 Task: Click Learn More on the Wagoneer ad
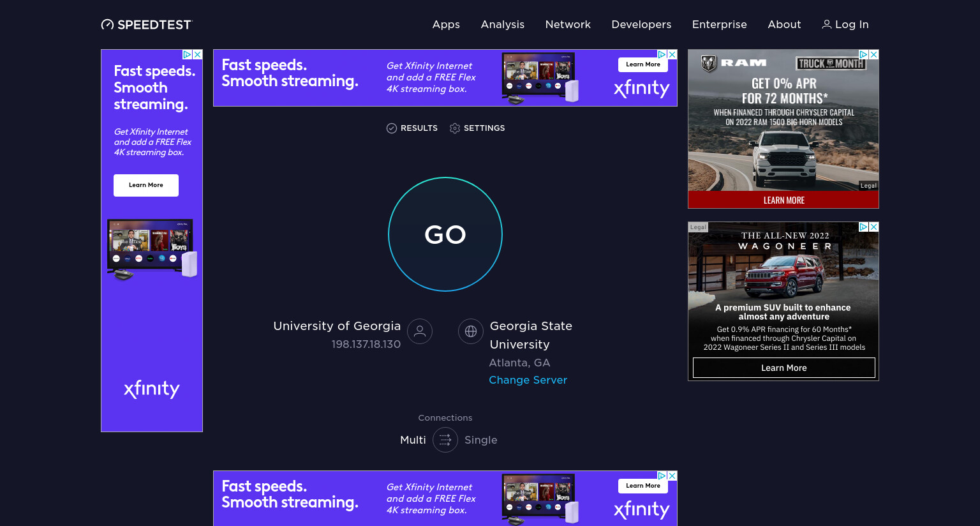point(784,368)
